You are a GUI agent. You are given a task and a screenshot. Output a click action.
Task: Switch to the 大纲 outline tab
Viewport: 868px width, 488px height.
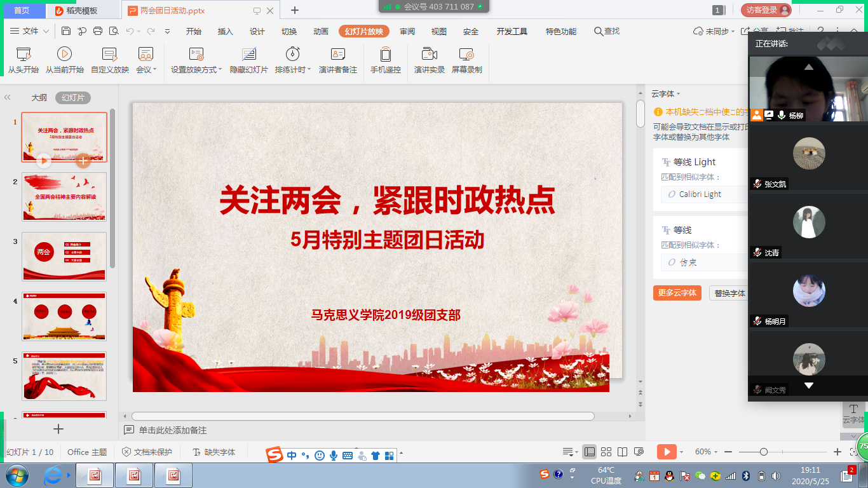tap(39, 98)
